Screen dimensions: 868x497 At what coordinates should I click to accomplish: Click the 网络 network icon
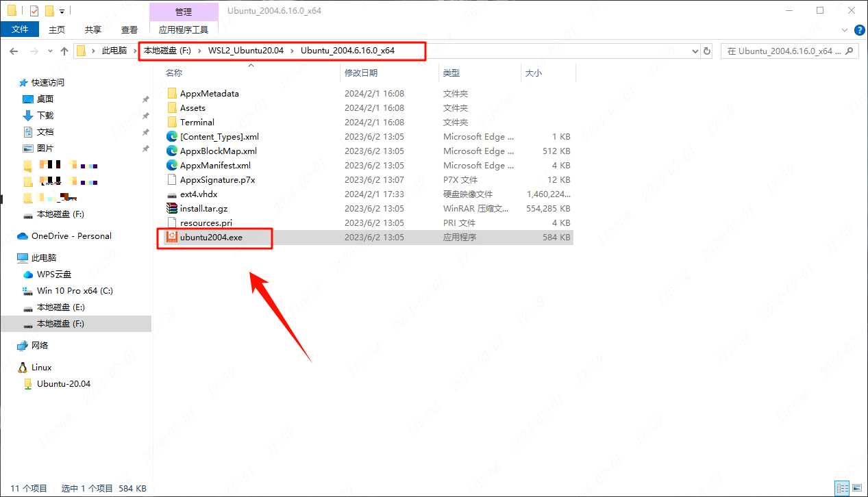[23, 346]
